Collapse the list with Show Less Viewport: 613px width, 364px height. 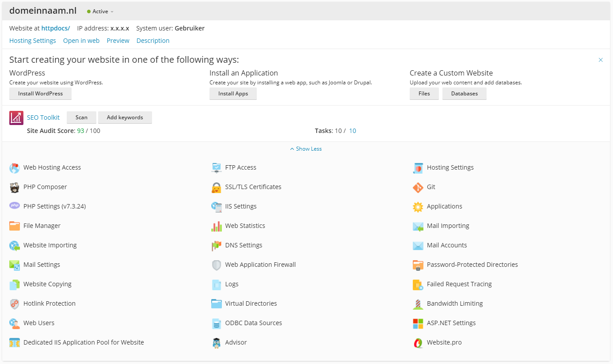tap(306, 149)
